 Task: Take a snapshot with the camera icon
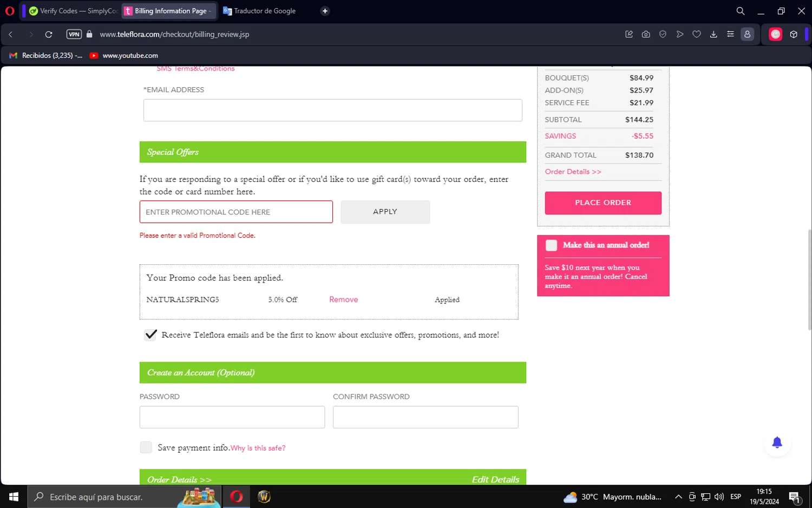point(646,34)
